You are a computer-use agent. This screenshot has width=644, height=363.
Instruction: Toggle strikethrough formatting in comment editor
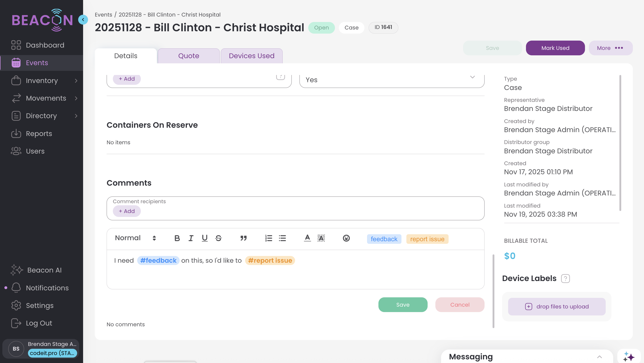pyautogui.click(x=218, y=238)
